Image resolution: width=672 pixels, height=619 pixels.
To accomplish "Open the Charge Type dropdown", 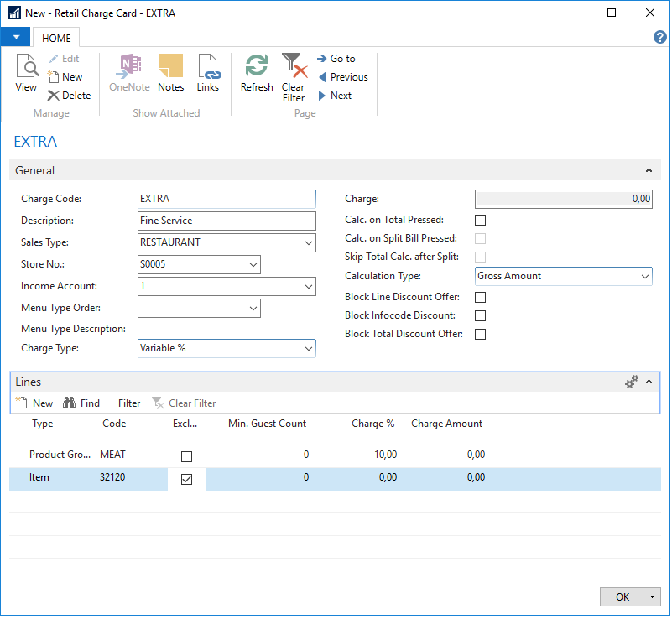I will tap(308, 348).
